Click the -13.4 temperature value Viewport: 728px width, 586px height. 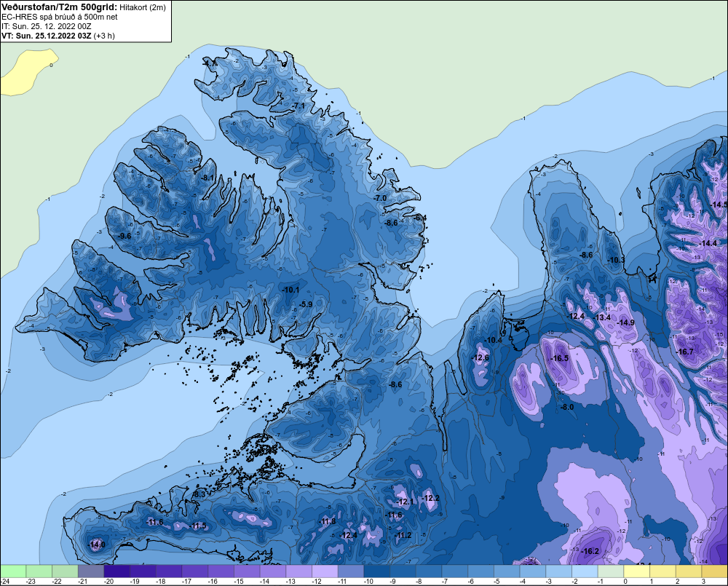pyautogui.click(x=603, y=317)
